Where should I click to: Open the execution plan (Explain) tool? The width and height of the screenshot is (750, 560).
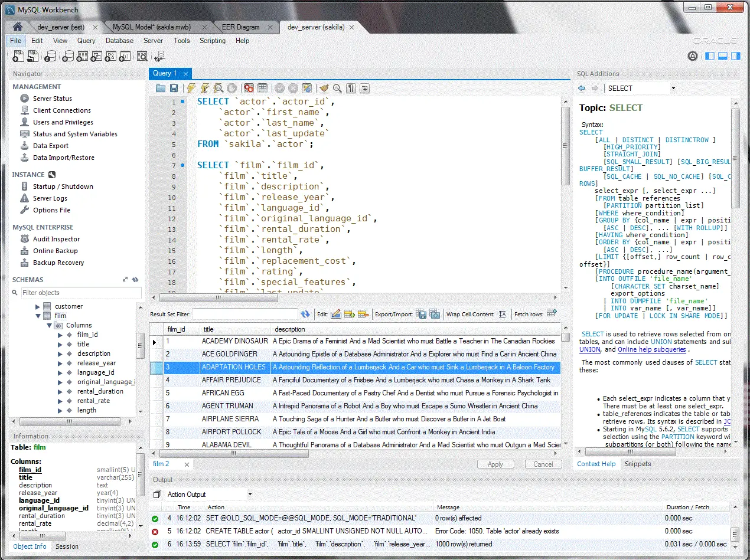(219, 88)
